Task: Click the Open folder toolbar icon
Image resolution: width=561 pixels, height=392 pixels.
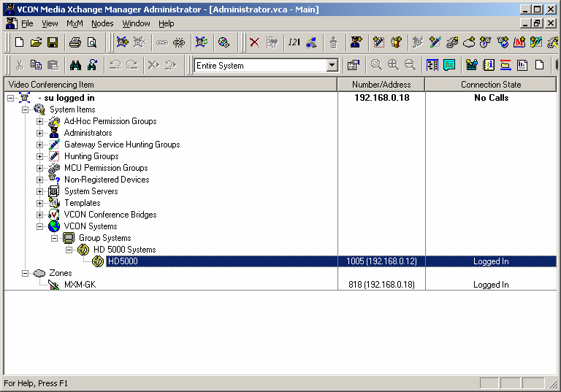Action: point(36,42)
